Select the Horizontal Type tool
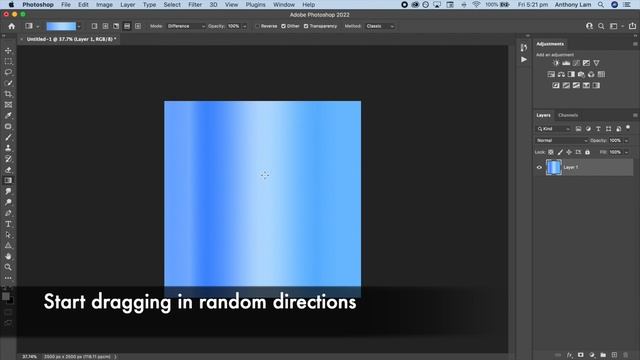The image size is (640, 360). [x=8, y=224]
